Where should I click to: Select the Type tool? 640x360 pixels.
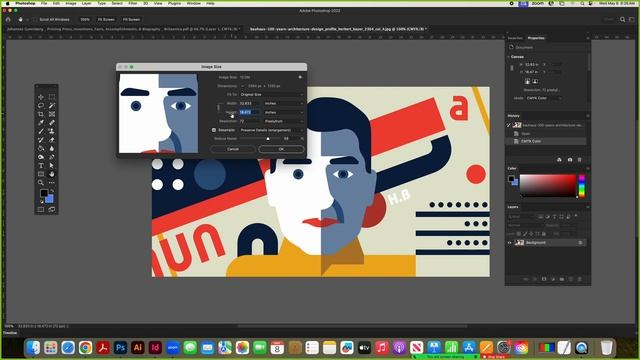click(x=41, y=165)
